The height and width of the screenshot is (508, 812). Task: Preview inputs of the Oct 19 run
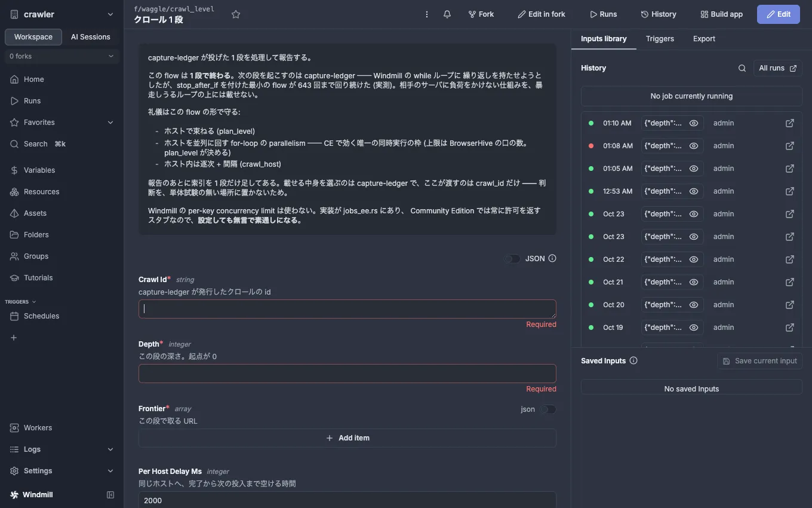[694, 328]
